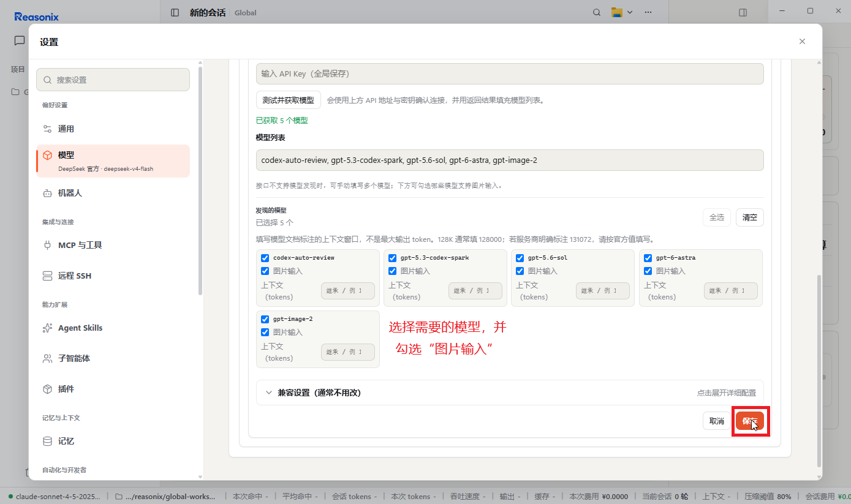Uncheck the gpt-image-2 model checkbox
Screen dimensions: 851x504
[x=265, y=319]
